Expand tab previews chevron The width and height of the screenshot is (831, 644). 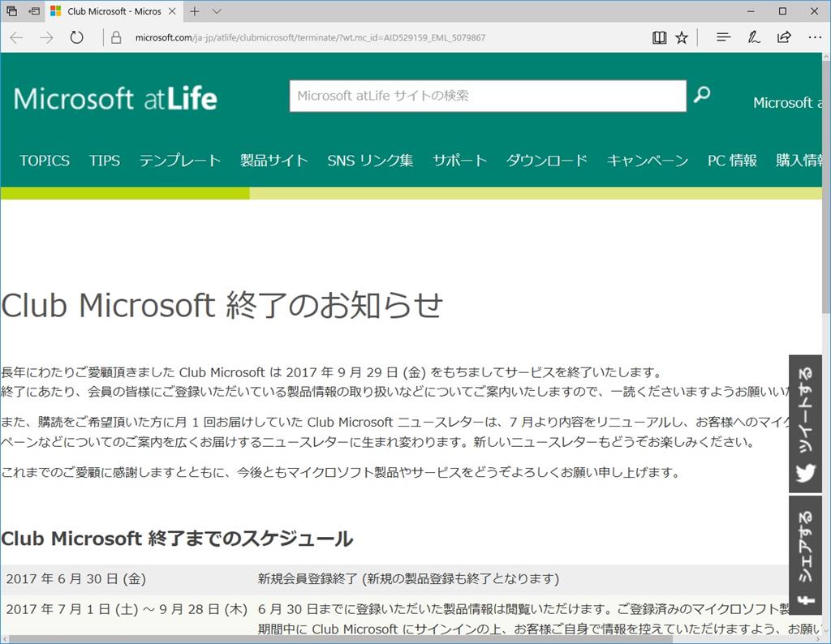(216, 11)
